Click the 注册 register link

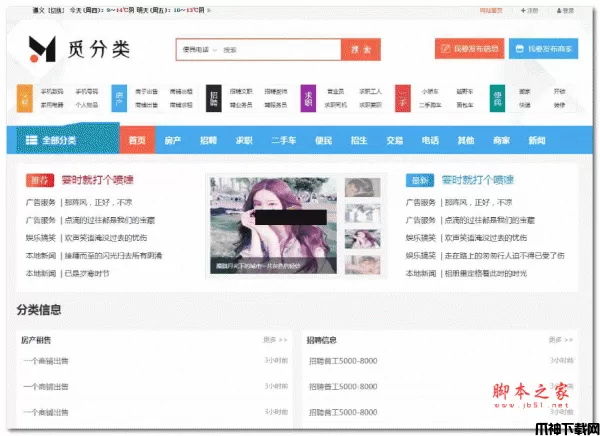(x=532, y=10)
